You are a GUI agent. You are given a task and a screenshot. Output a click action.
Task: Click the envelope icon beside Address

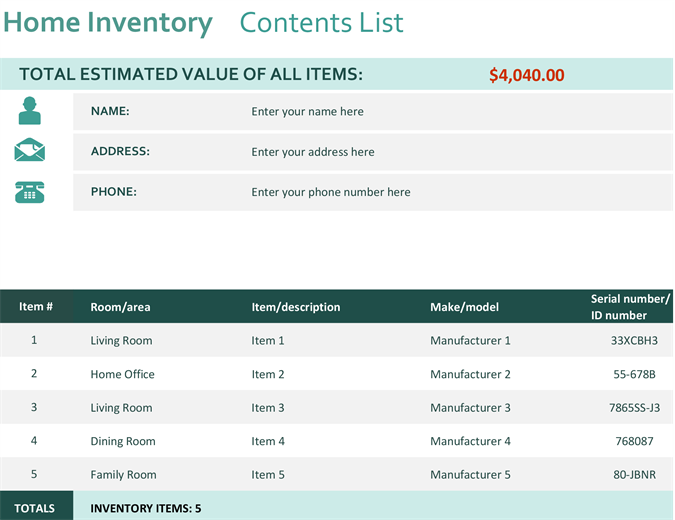click(30, 151)
